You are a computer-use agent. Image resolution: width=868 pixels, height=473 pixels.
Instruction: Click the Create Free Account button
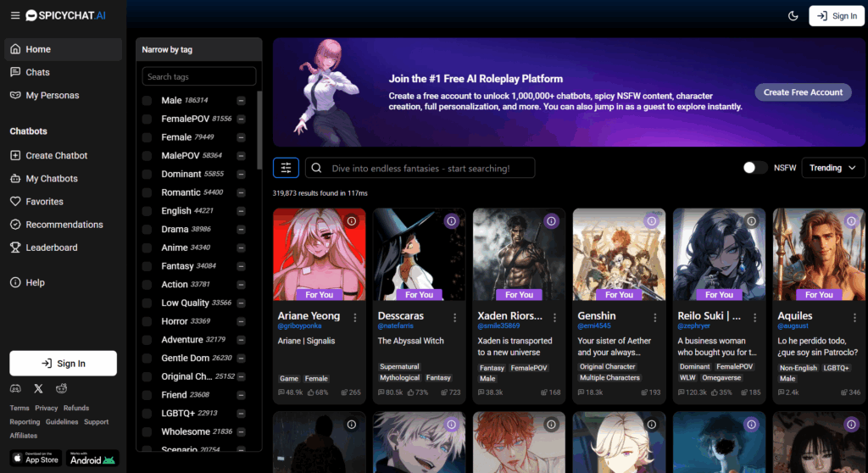tap(803, 92)
